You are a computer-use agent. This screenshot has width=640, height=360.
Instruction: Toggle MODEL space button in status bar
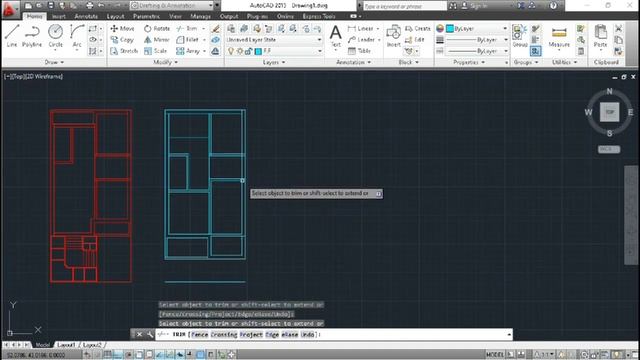[x=495, y=355]
